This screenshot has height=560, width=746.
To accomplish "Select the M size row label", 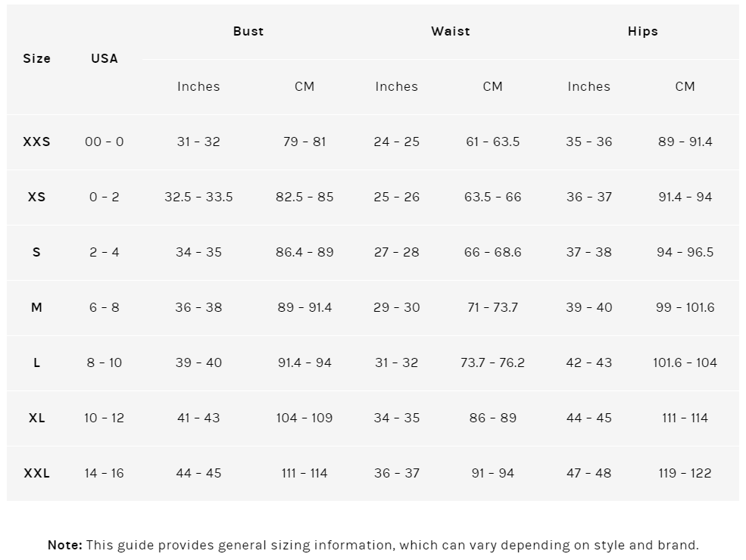I will [36, 307].
